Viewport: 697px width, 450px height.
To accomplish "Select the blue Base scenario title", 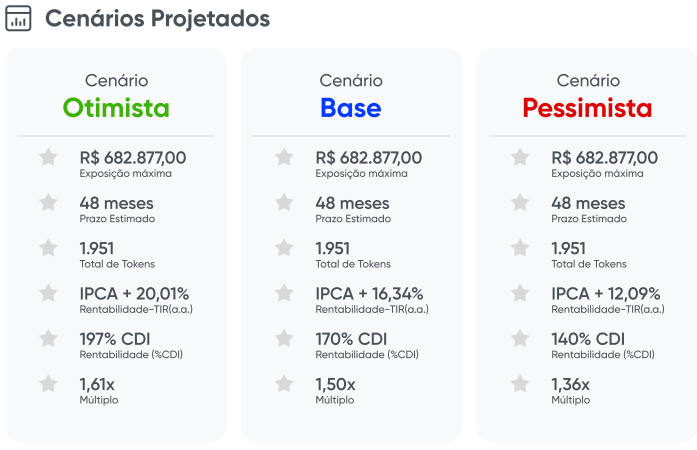I will click(351, 108).
